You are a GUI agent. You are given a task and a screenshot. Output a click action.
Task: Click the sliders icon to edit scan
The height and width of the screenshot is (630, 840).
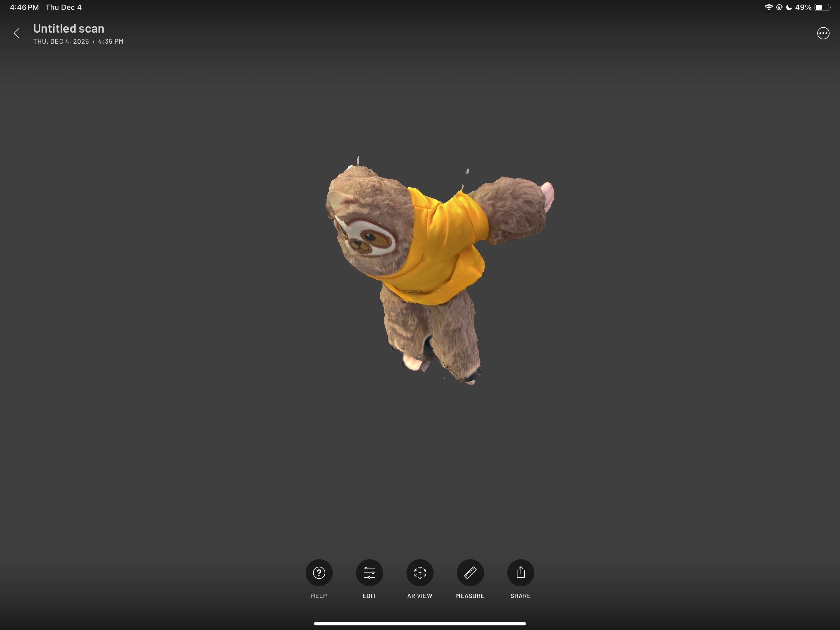click(x=369, y=572)
